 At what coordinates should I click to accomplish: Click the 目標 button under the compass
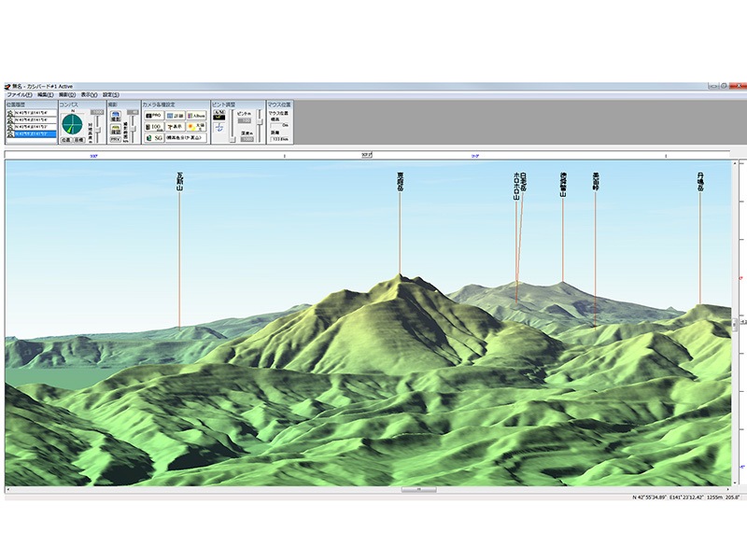click(x=78, y=140)
